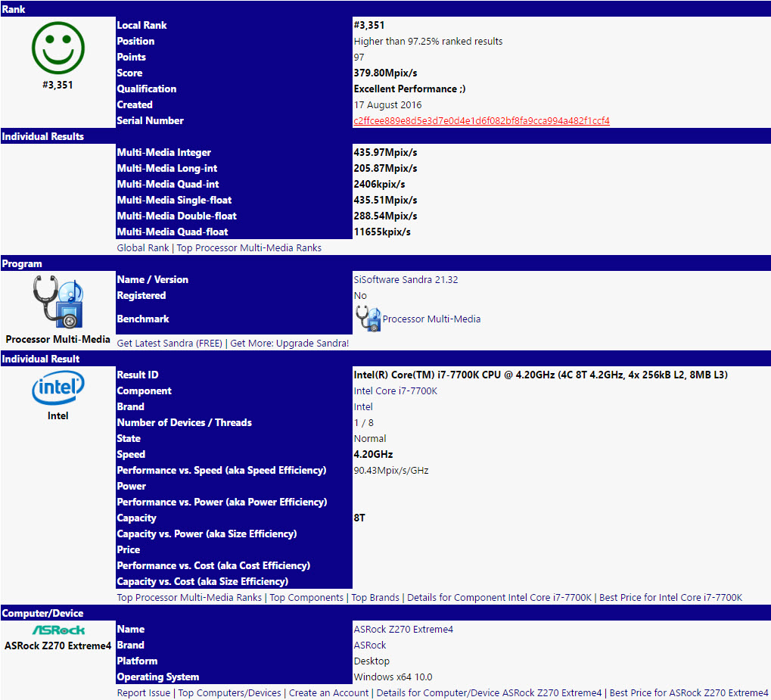Click the Multi-Media Quad-float row label
The height and width of the screenshot is (700, 771).
(172, 232)
